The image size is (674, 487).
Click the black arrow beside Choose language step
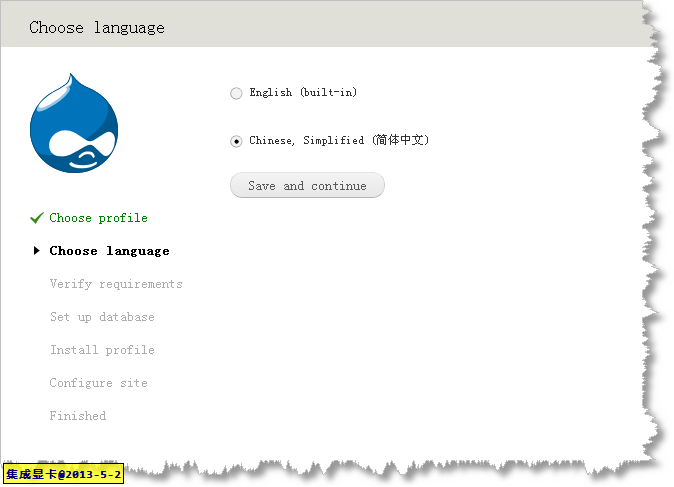pyautogui.click(x=37, y=251)
